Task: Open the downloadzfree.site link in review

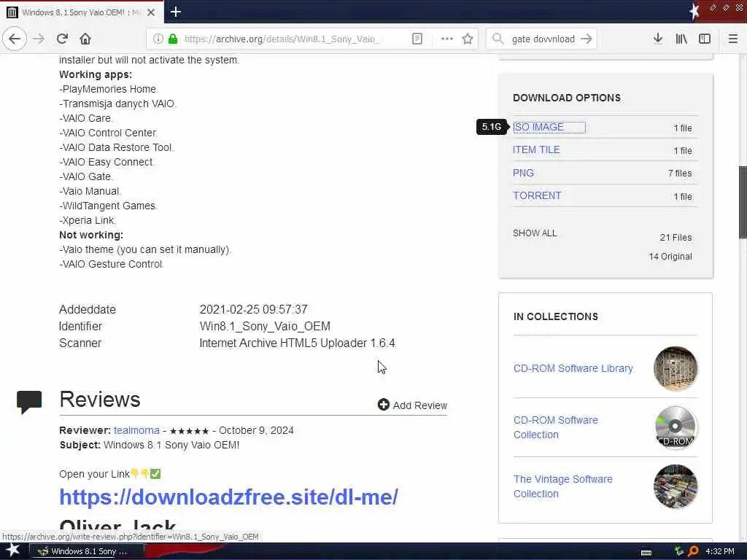Action: click(228, 497)
